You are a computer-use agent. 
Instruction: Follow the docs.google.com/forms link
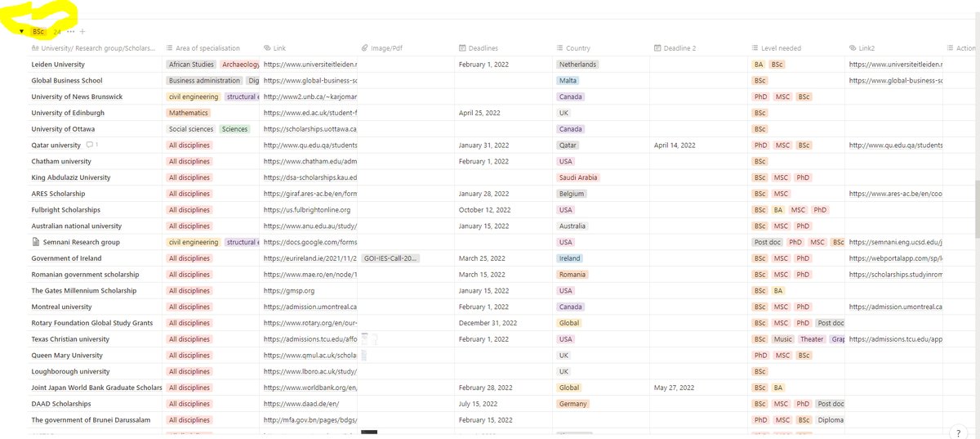pos(310,242)
